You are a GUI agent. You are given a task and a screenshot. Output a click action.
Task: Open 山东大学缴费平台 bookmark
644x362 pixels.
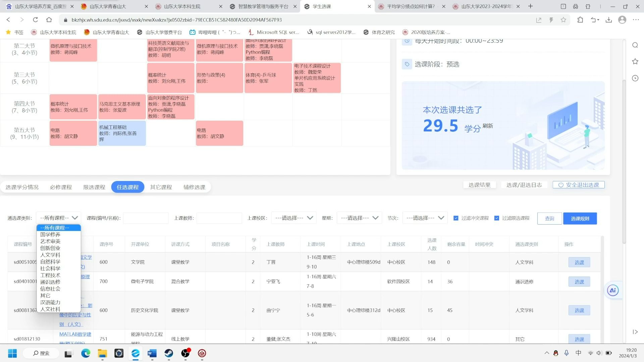(159, 32)
